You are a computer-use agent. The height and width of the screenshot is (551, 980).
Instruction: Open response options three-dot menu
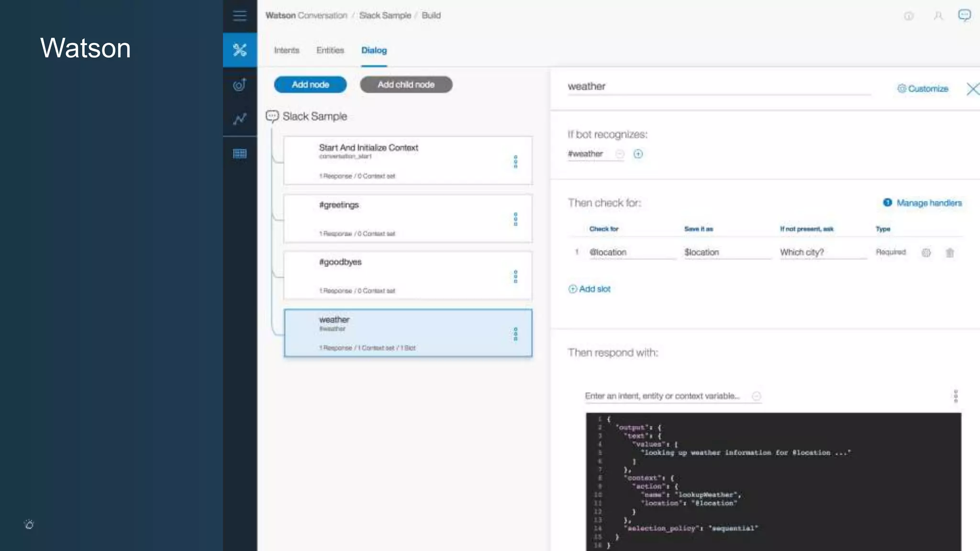tap(956, 396)
